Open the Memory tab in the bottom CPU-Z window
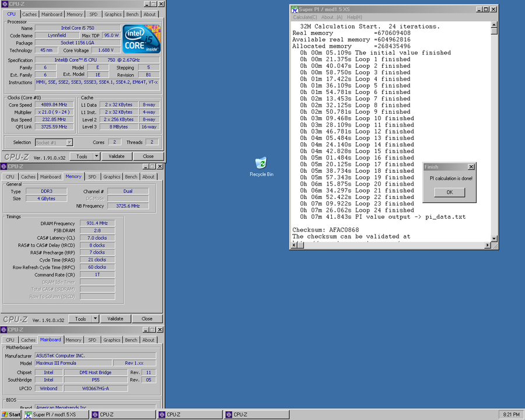This screenshot has height=420, width=525. (x=73, y=340)
